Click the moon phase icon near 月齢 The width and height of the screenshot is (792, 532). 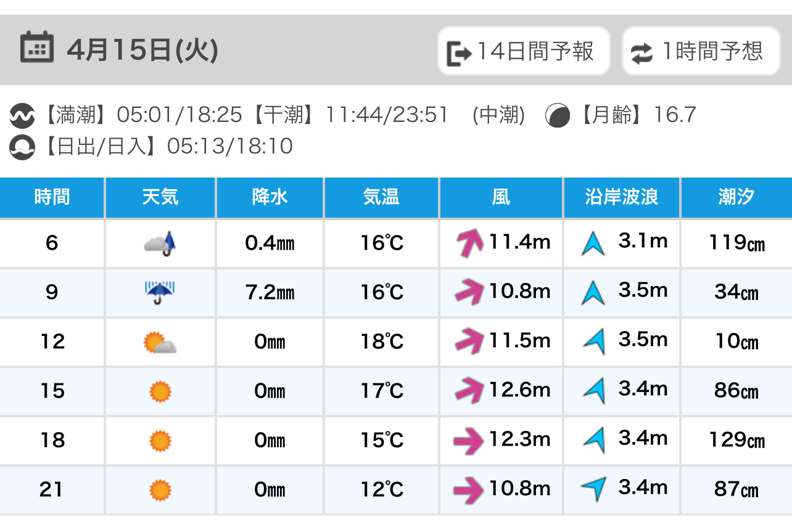click(x=558, y=115)
